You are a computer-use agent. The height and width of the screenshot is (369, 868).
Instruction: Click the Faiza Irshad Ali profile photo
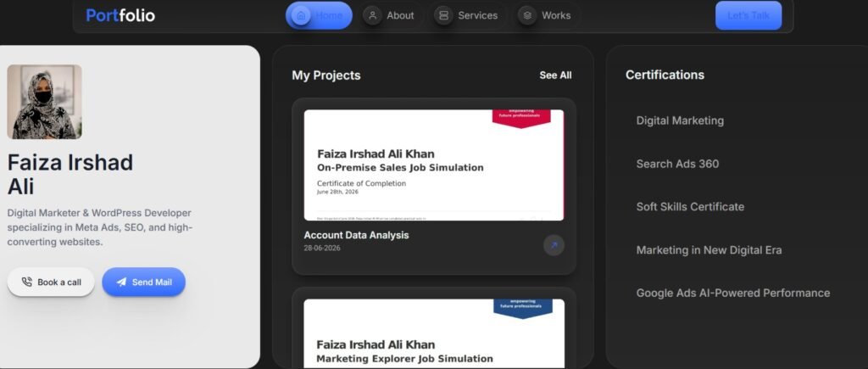[44, 102]
